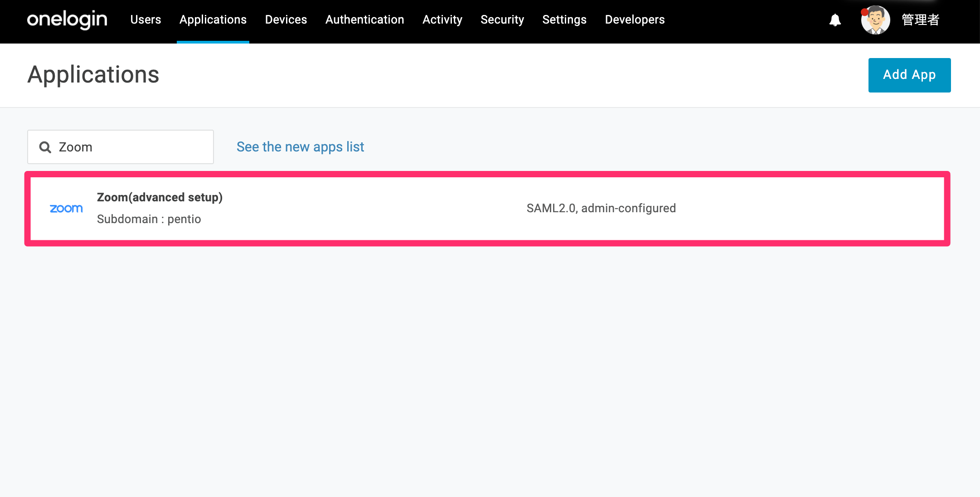
Task: Open the Devices menu
Action: 286,20
